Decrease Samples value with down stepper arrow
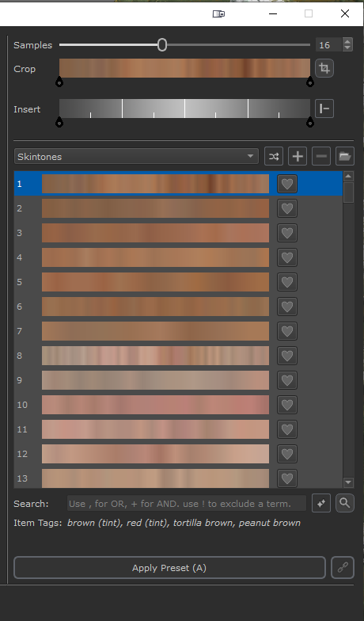 point(347,48)
